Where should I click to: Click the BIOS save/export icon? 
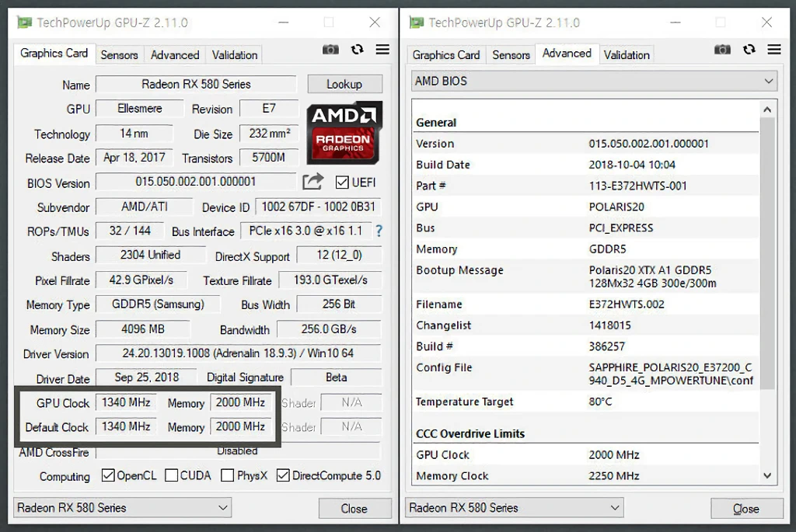[312, 181]
